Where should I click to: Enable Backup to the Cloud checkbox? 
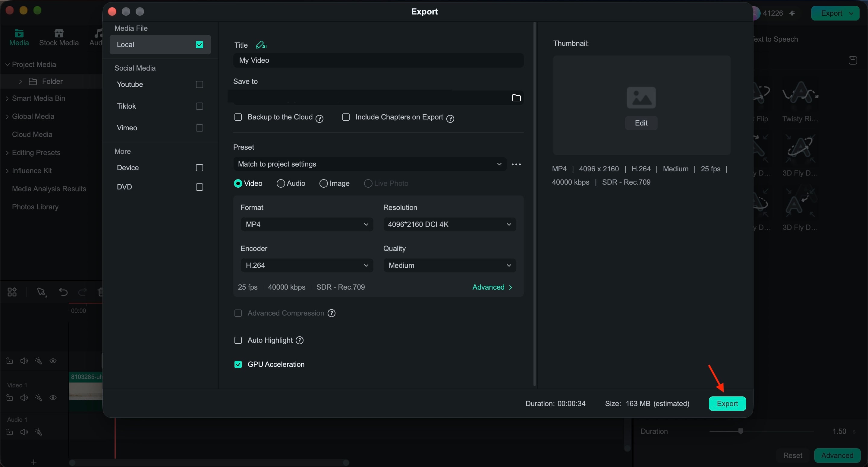coord(238,117)
